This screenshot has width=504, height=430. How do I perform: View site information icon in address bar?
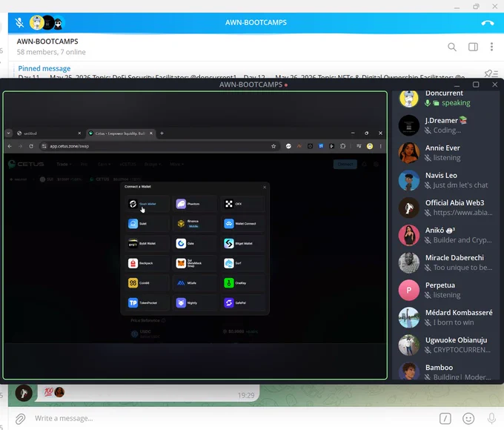coord(44,146)
